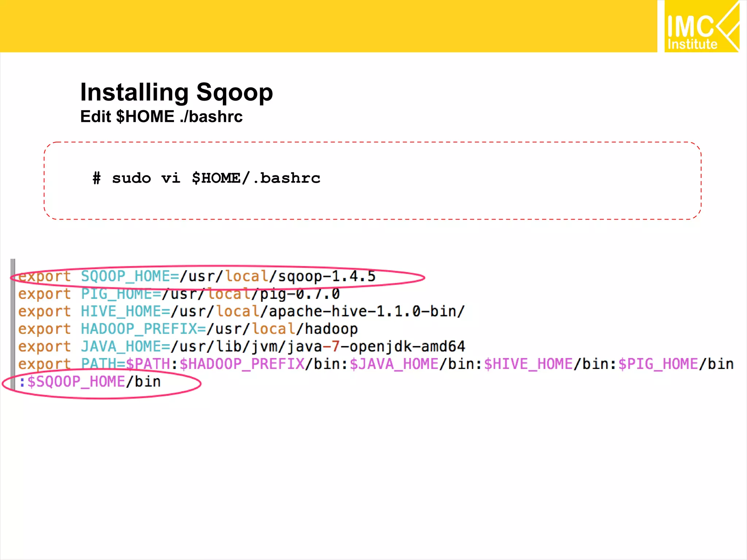Click the IMC Institute logo
Screen dimensions: 747x560
tap(702, 26)
